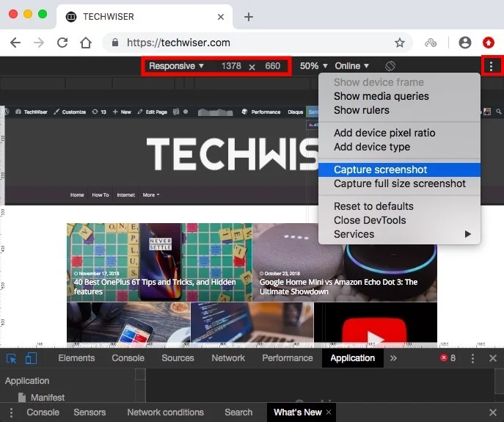Open the Responsive device dropdown
This screenshot has height=422, width=504.
[176, 66]
